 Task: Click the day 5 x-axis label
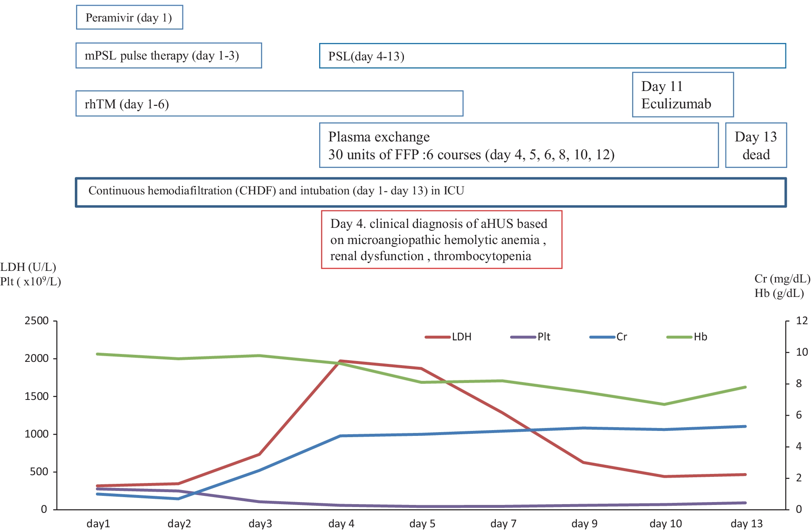pyautogui.click(x=423, y=524)
